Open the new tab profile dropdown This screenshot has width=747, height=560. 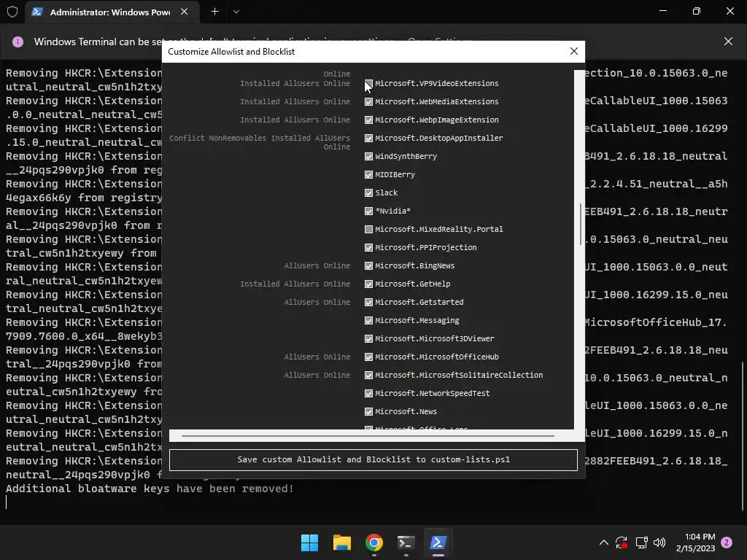(x=236, y=12)
